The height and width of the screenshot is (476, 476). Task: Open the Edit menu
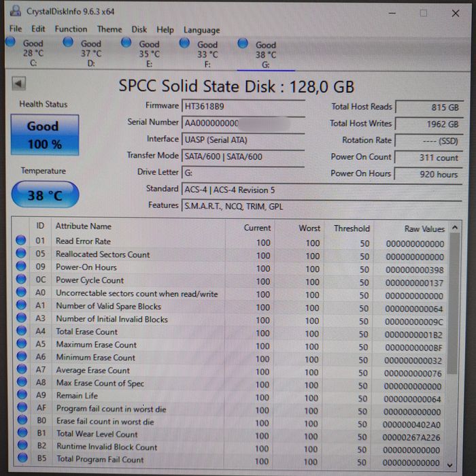point(38,29)
